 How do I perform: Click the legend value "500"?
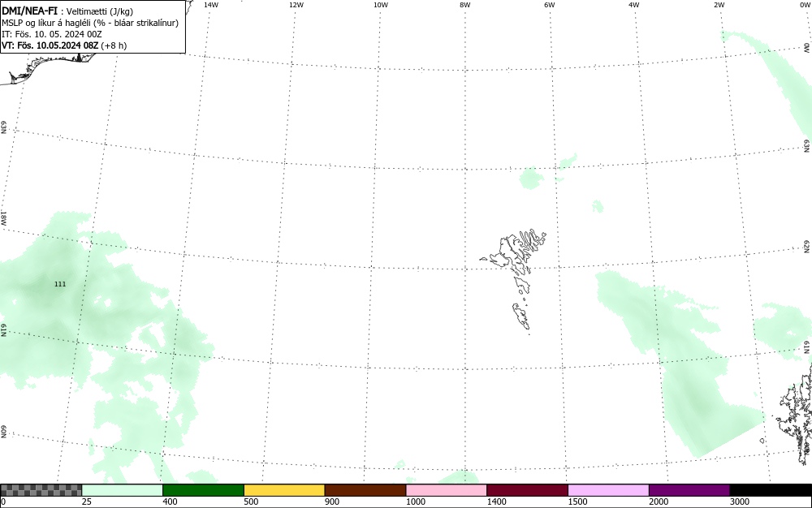tap(251, 502)
